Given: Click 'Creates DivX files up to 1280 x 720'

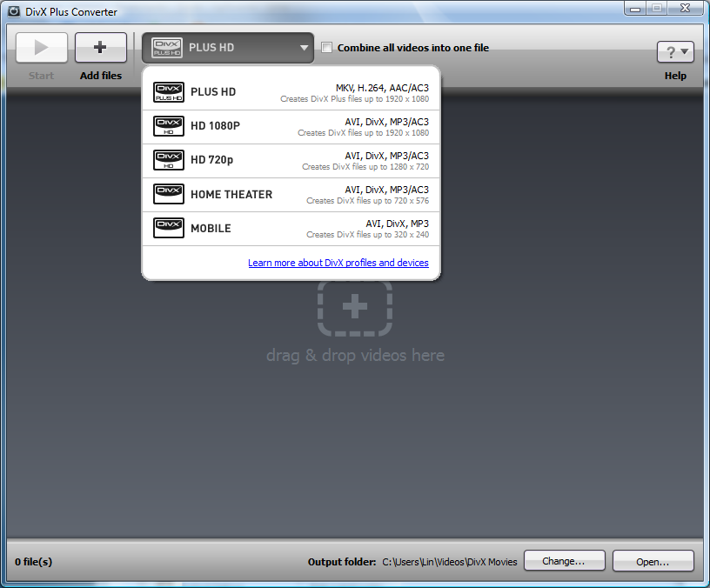Looking at the screenshot, I should click(x=365, y=167).
